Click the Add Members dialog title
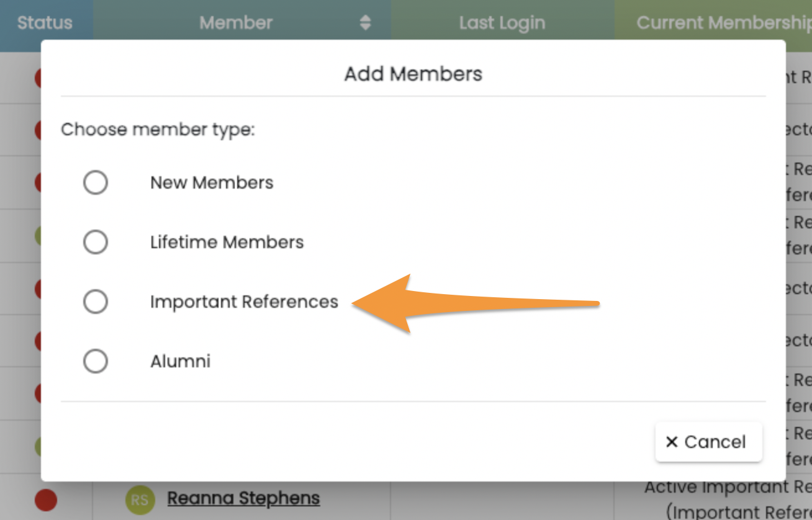The image size is (812, 520). tap(413, 74)
